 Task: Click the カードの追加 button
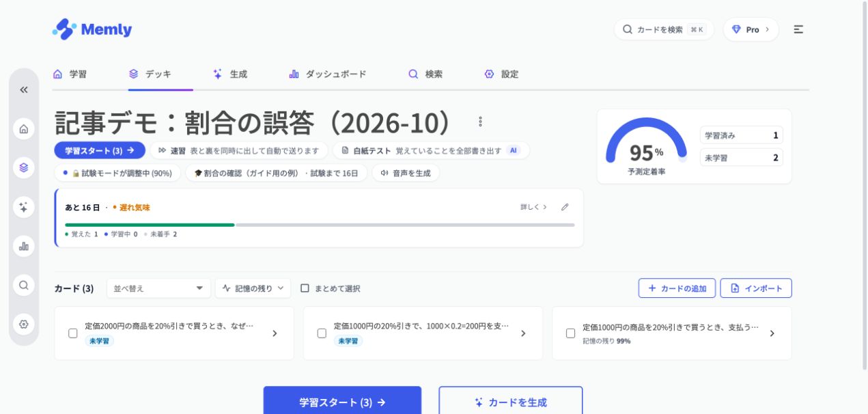[x=677, y=288]
